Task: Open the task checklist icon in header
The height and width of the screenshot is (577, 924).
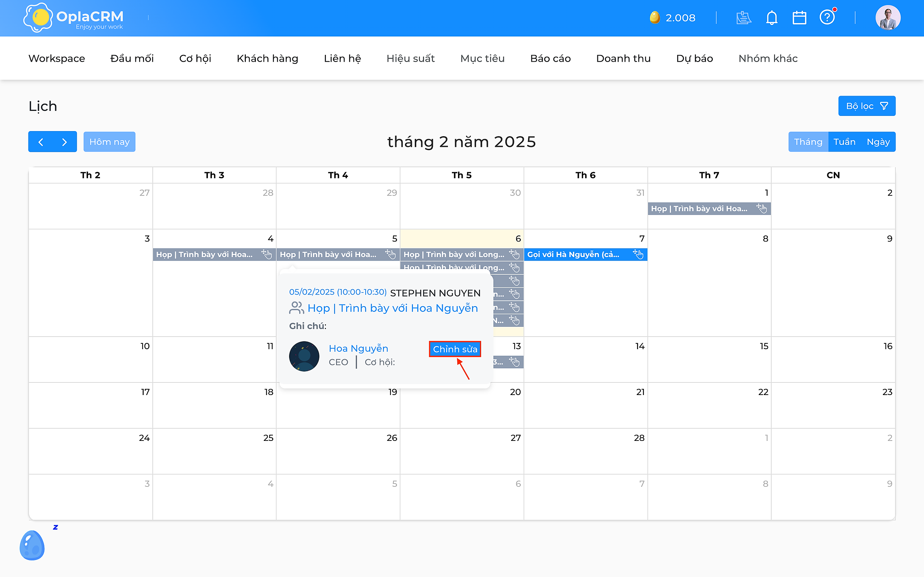Action: [744, 18]
